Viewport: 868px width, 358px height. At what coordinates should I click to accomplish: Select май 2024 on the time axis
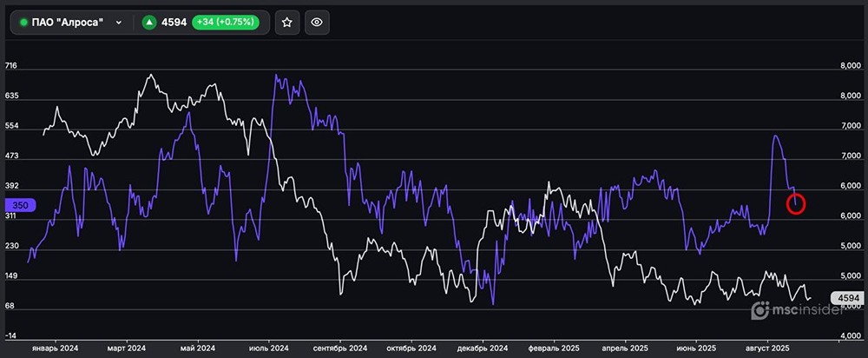196,348
